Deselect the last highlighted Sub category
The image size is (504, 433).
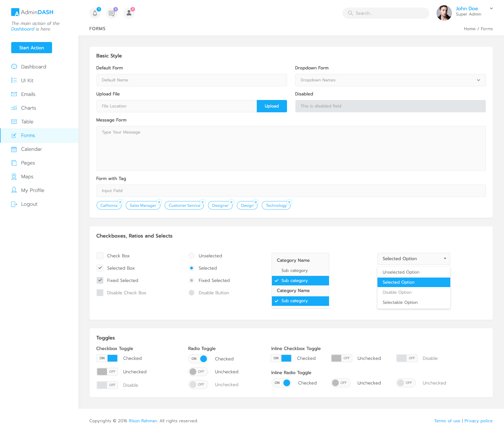tap(300, 301)
